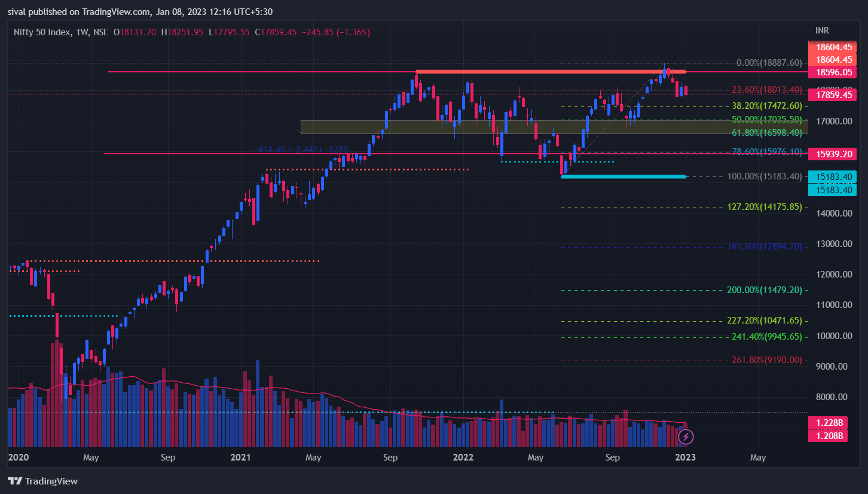
Task: Select the 241.40%(9945.65) Fibonacci level
Action: pyautogui.click(x=767, y=337)
